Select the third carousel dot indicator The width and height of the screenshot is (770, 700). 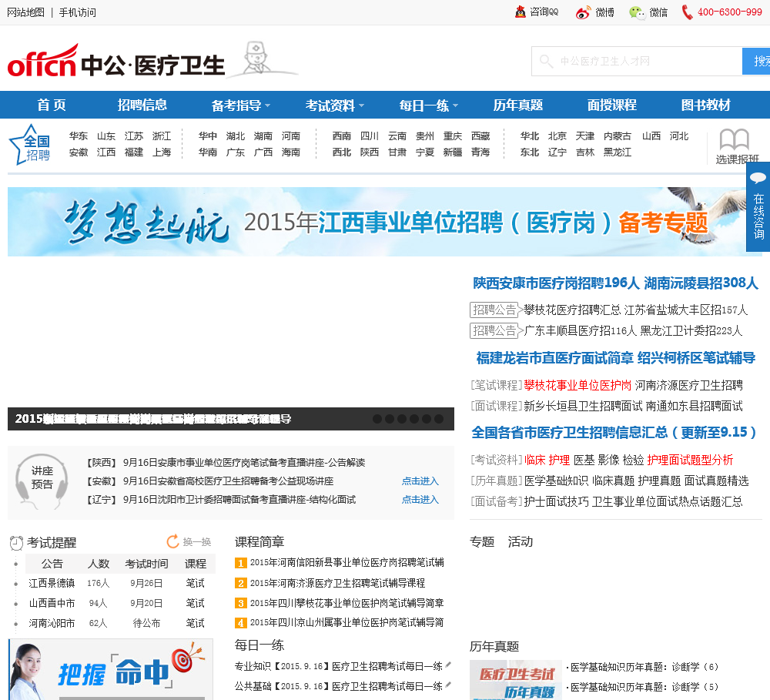pyautogui.click(x=402, y=419)
